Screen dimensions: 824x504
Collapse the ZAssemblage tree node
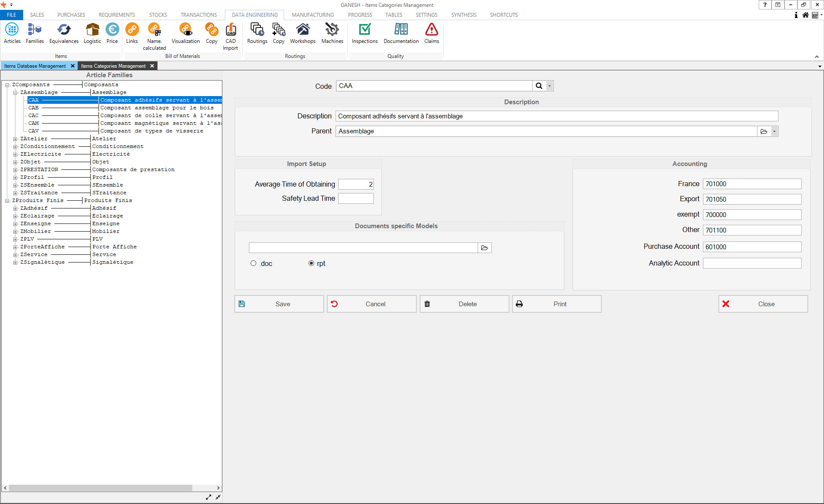15,93
